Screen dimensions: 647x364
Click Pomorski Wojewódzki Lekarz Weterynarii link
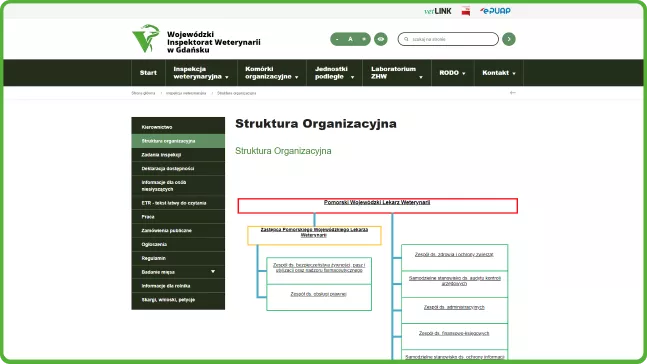pos(377,202)
